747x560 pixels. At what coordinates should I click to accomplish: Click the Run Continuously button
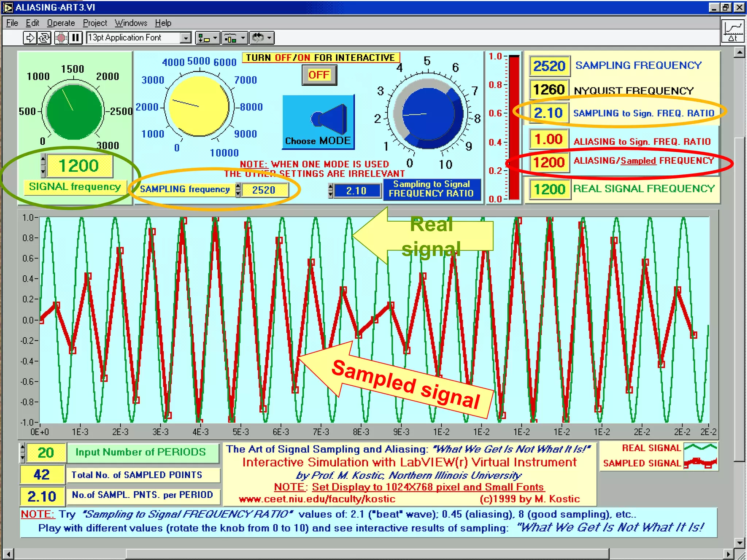point(44,38)
